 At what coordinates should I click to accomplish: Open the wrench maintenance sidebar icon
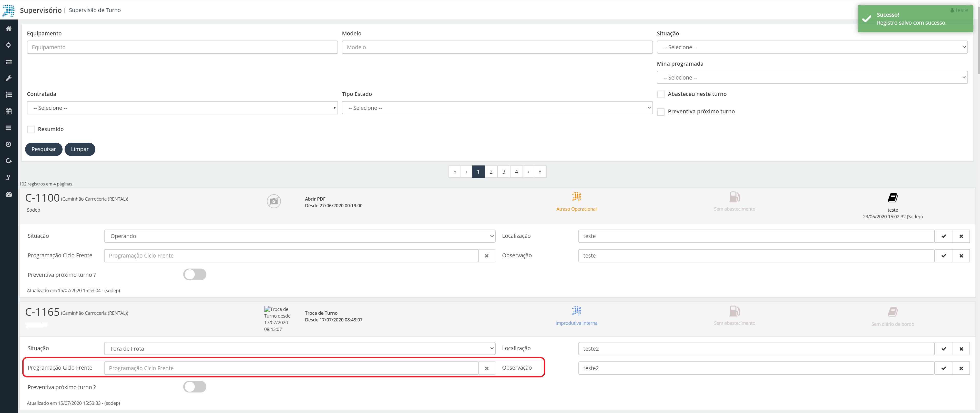[8, 78]
